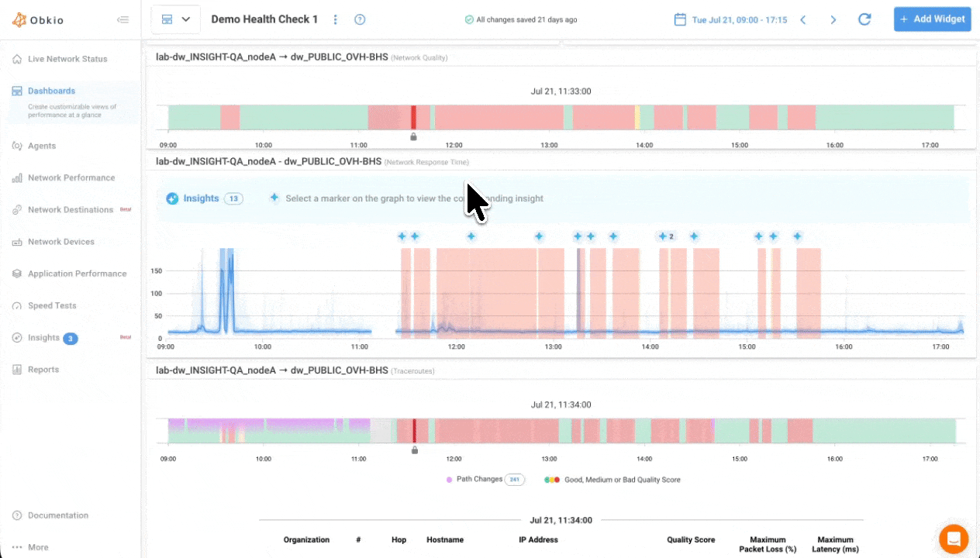This screenshot has width=980, height=558.
Task: Click the Documentation help icon
Action: coord(17,515)
